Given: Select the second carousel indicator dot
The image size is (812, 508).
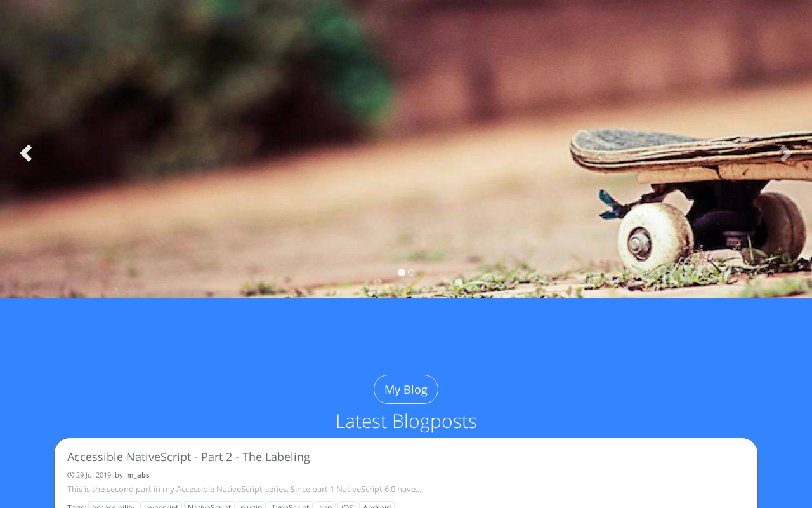Looking at the screenshot, I should coord(411,272).
